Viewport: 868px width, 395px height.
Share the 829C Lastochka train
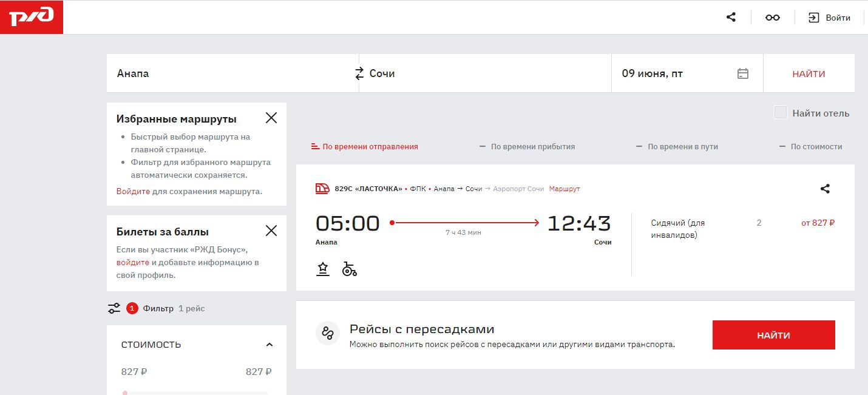coord(824,189)
